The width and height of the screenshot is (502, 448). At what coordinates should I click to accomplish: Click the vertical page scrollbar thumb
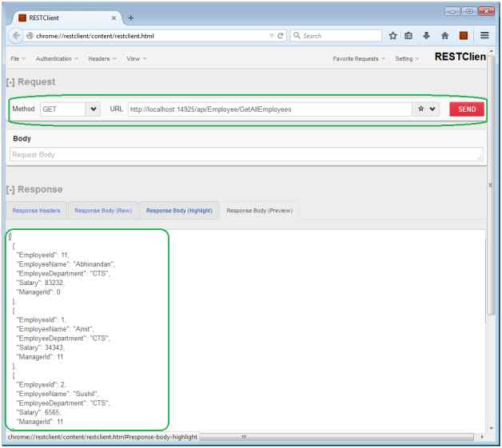[491, 185]
